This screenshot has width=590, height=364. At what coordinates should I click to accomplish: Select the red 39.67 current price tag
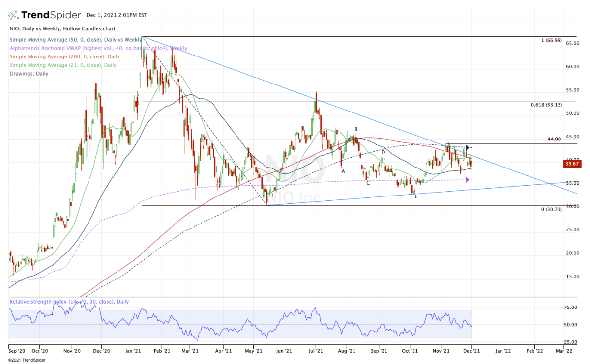click(x=572, y=164)
